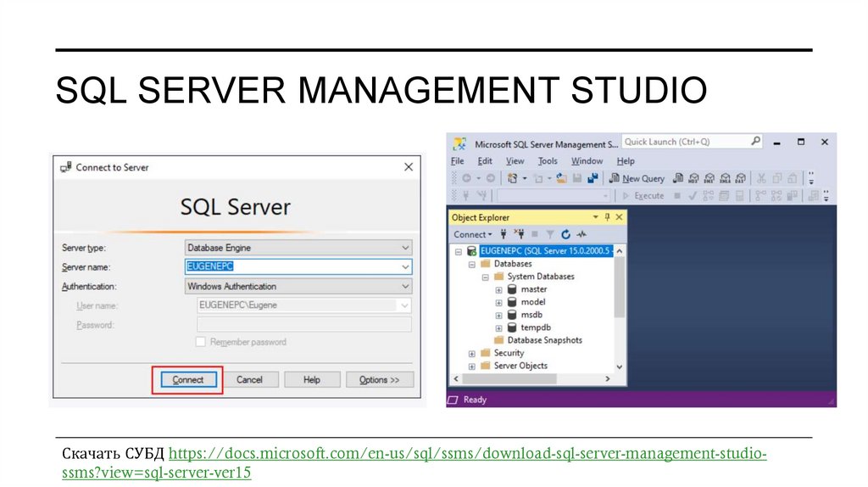Pin Object Explorer using the auto-hide pin icon

pos(607,217)
